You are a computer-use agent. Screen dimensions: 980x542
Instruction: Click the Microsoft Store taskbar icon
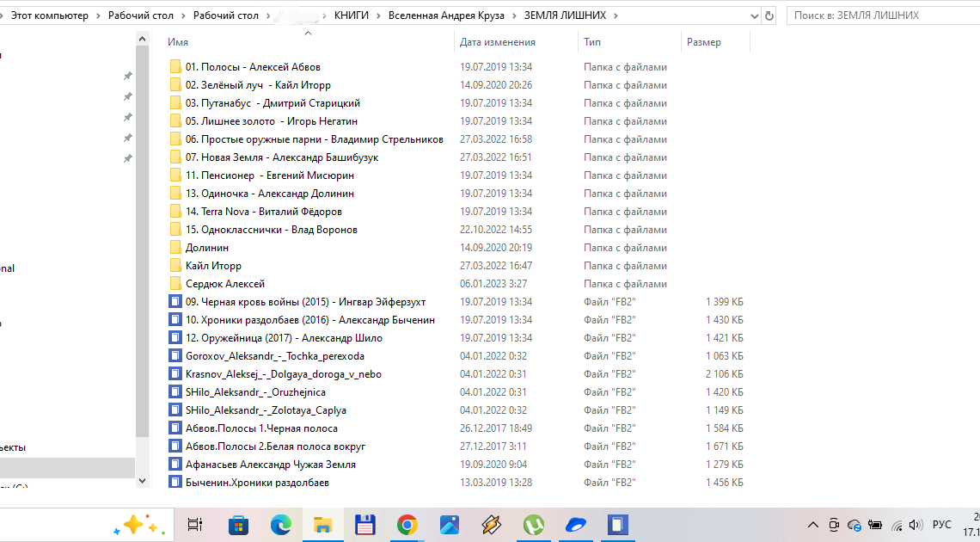pyautogui.click(x=239, y=524)
